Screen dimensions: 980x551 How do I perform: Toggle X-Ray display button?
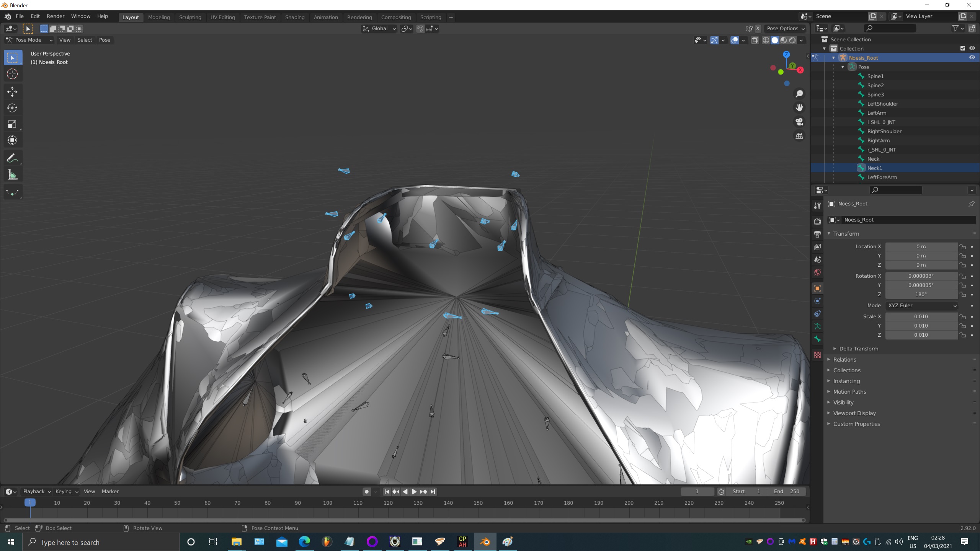point(755,40)
